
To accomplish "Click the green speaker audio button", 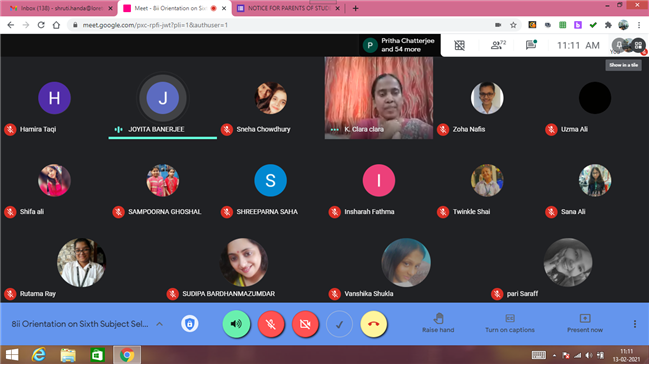I will tap(236, 324).
